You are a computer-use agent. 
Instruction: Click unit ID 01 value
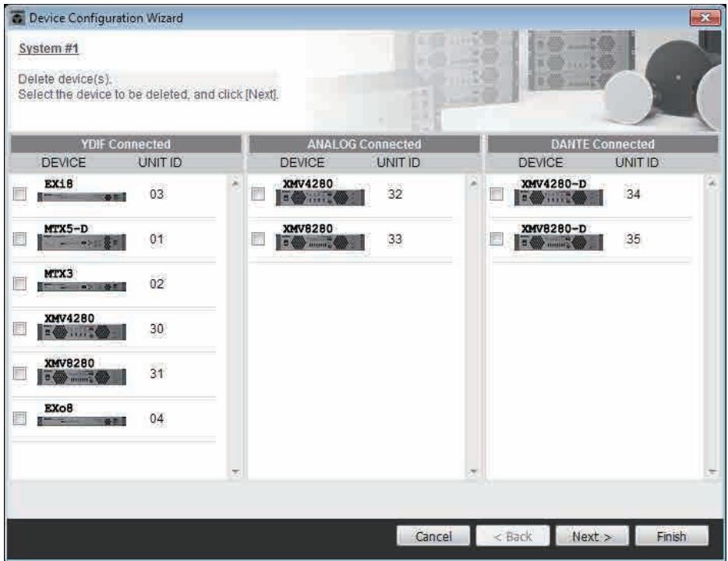157,239
